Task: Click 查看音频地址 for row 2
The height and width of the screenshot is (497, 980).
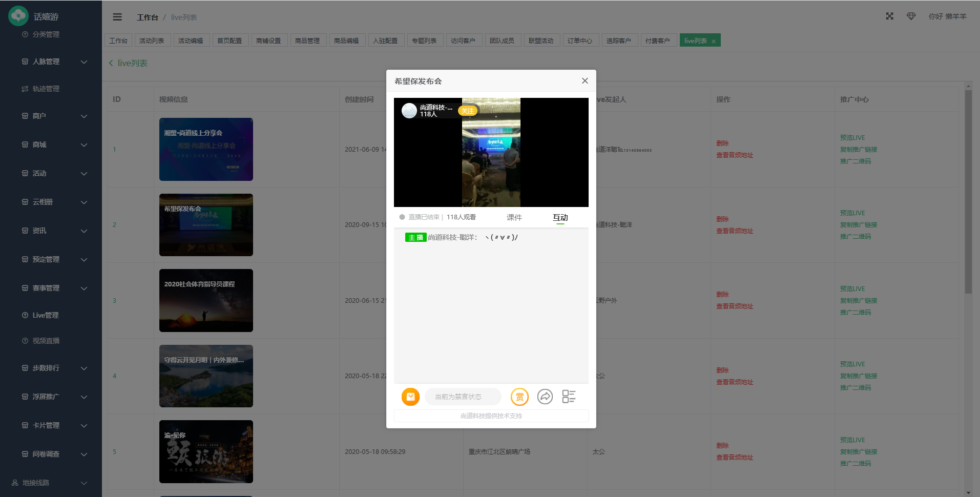Action: (x=735, y=231)
